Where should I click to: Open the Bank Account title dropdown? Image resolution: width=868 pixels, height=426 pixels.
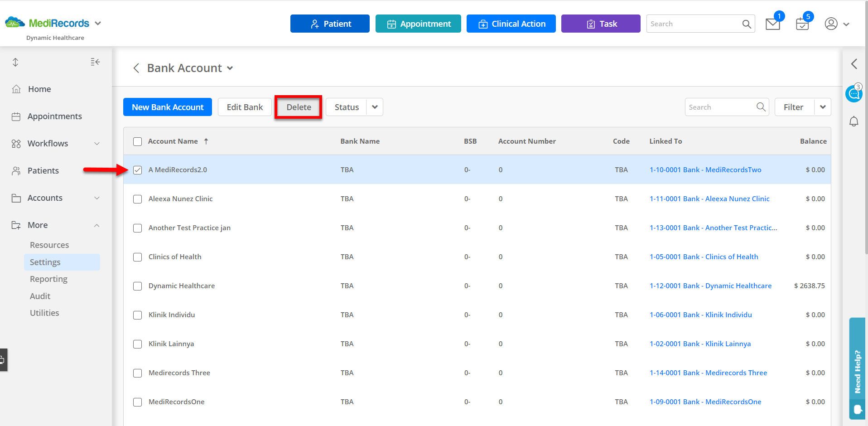click(230, 68)
